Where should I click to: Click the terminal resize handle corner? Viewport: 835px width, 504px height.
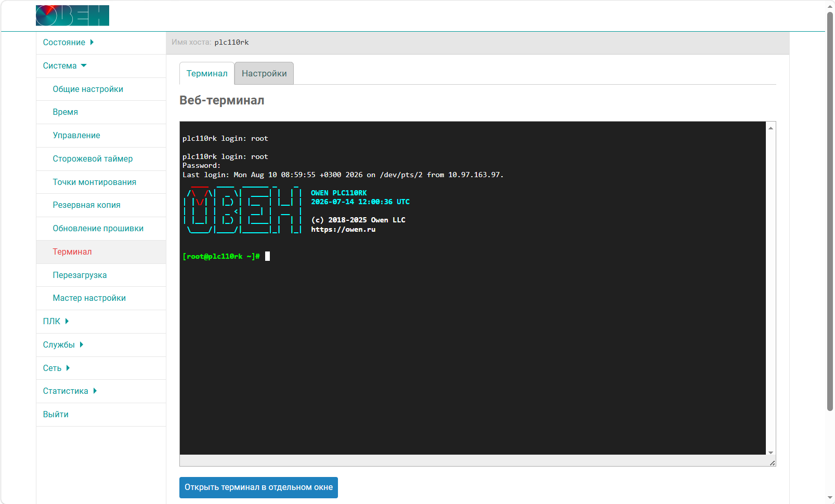(772, 462)
